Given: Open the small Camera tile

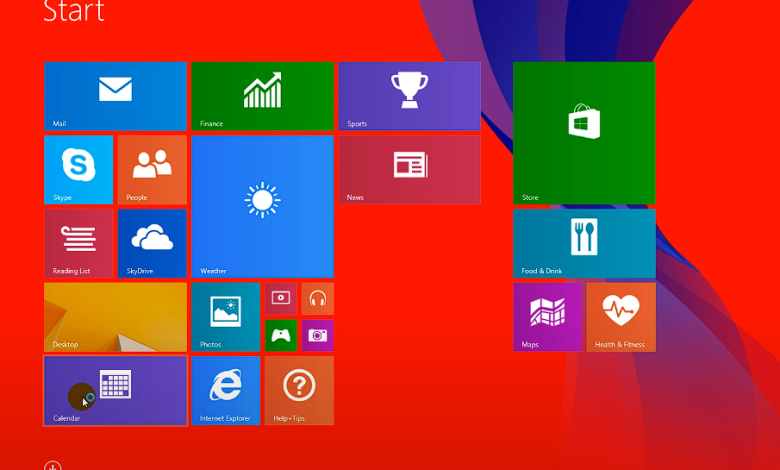Looking at the screenshot, I should click(x=317, y=335).
